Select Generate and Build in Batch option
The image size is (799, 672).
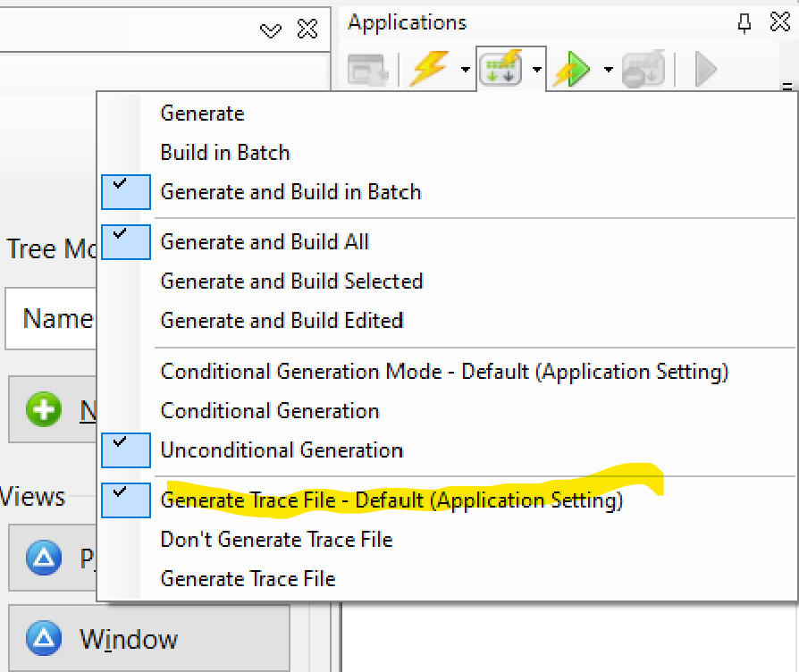point(290,192)
